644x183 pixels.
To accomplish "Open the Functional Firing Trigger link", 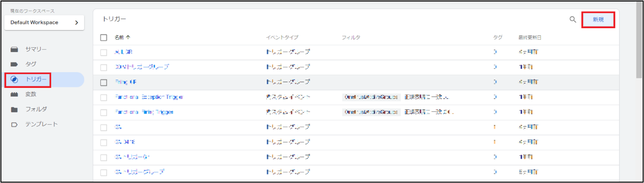I will click(144, 112).
